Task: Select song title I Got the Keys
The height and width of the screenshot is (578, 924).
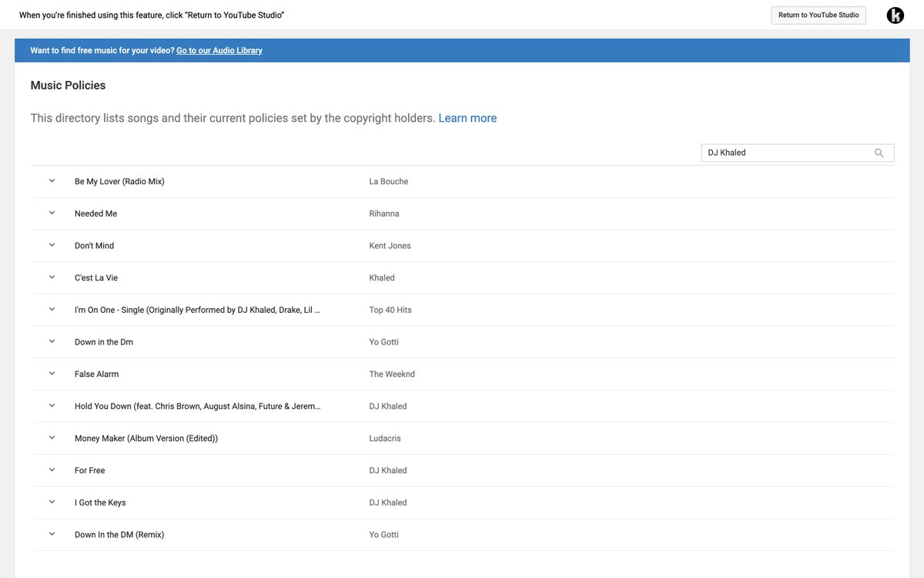Action: (100, 502)
